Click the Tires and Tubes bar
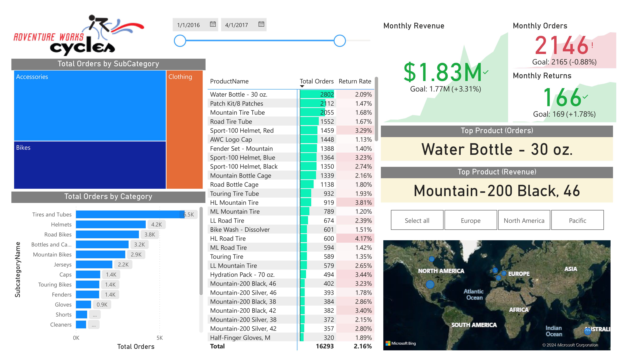 130,214
